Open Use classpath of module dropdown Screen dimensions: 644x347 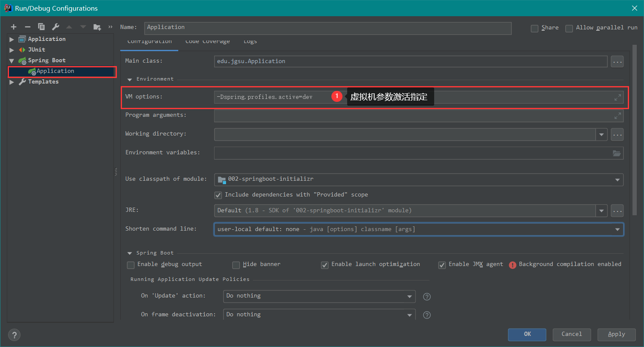617,180
